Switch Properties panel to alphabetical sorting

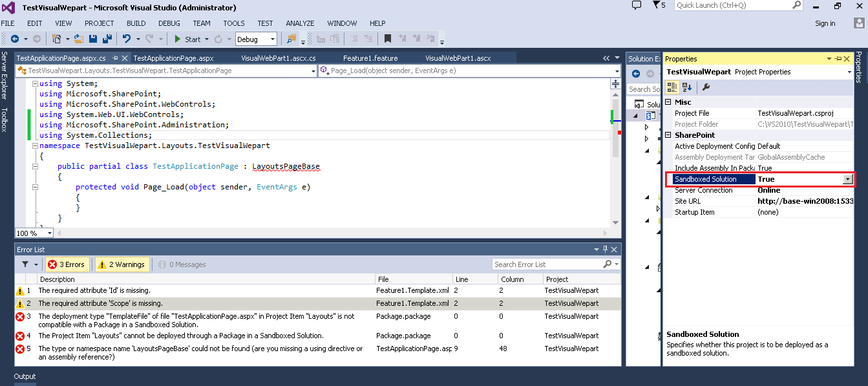pos(687,87)
